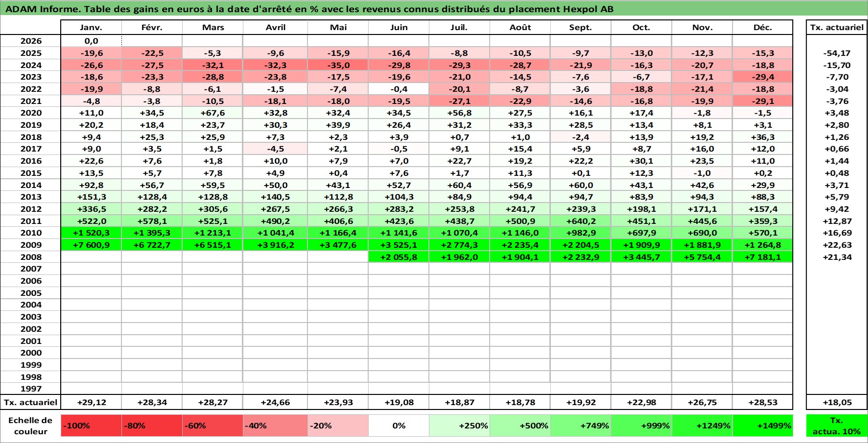Click the +1499% color scale swatch

pyautogui.click(x=763, y=426)
